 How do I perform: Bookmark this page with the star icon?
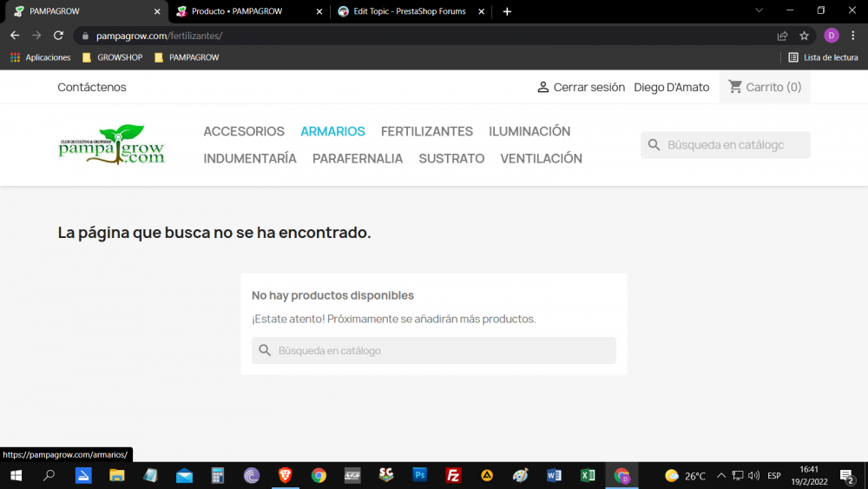pyautogui.click(x=805, y=36)
